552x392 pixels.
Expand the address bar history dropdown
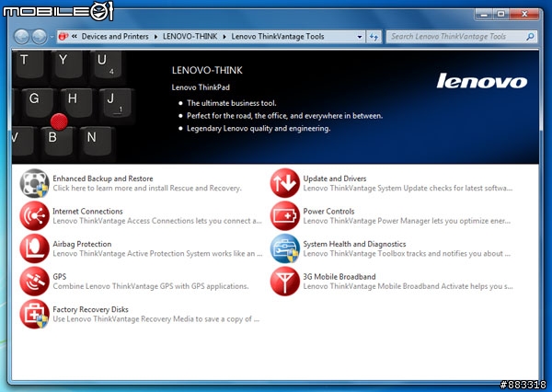tap(360, 37)
